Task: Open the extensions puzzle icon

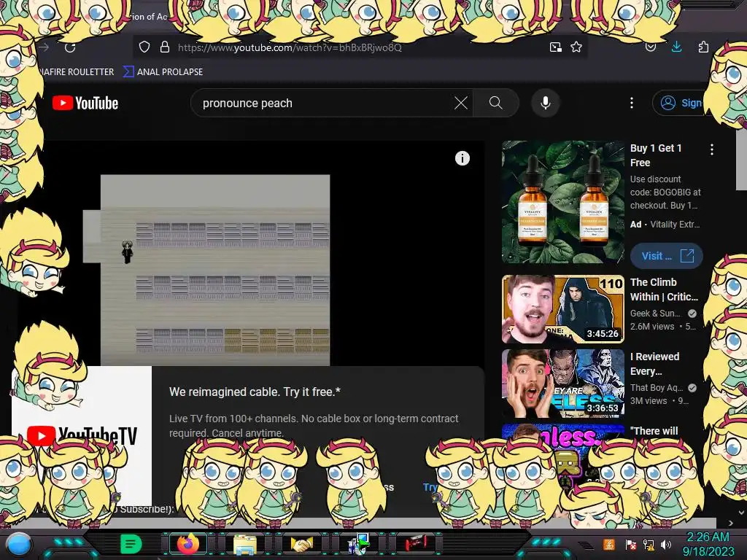Action: tap(703, 47)
